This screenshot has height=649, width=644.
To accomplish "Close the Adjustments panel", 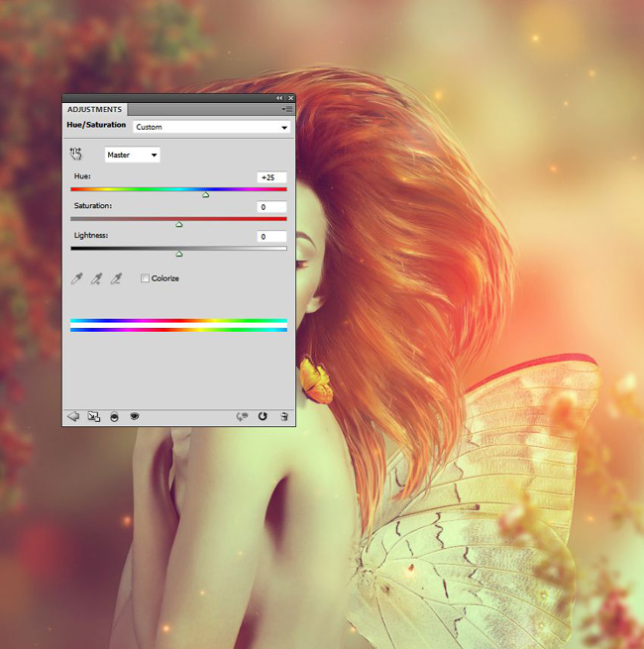I will [x=291, y=98].
